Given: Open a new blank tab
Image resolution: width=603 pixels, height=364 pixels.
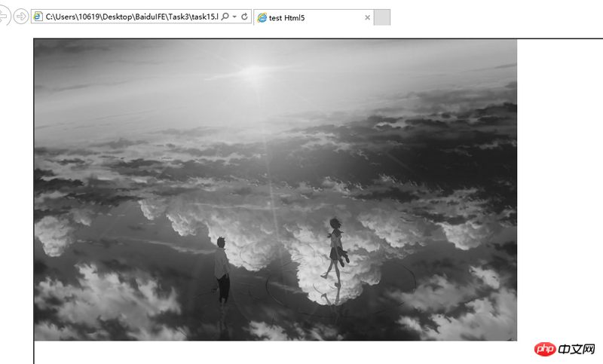Looking at the screenshot, I should (x=382, y=17).
